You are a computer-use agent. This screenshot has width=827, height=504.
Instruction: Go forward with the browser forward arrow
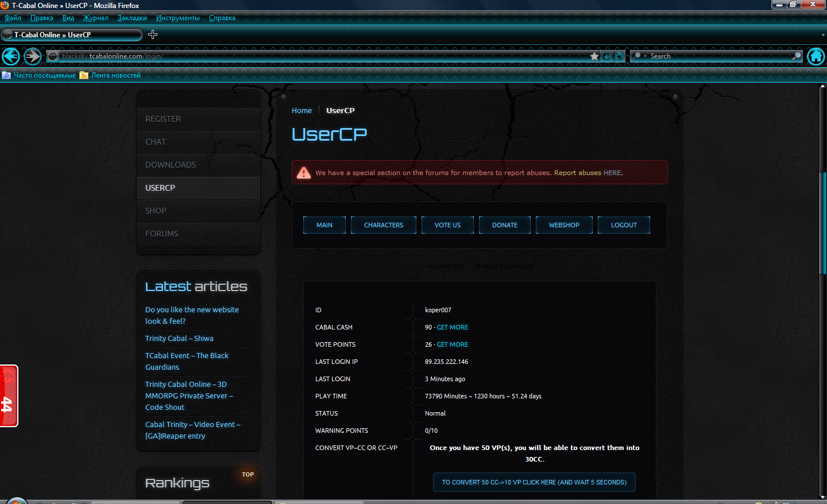33,56
